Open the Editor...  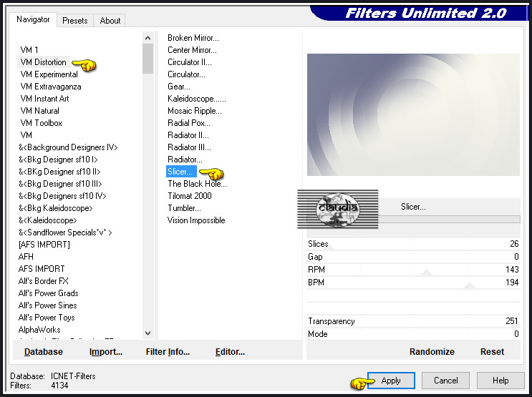pyautogui.click(x=230, y=352)
